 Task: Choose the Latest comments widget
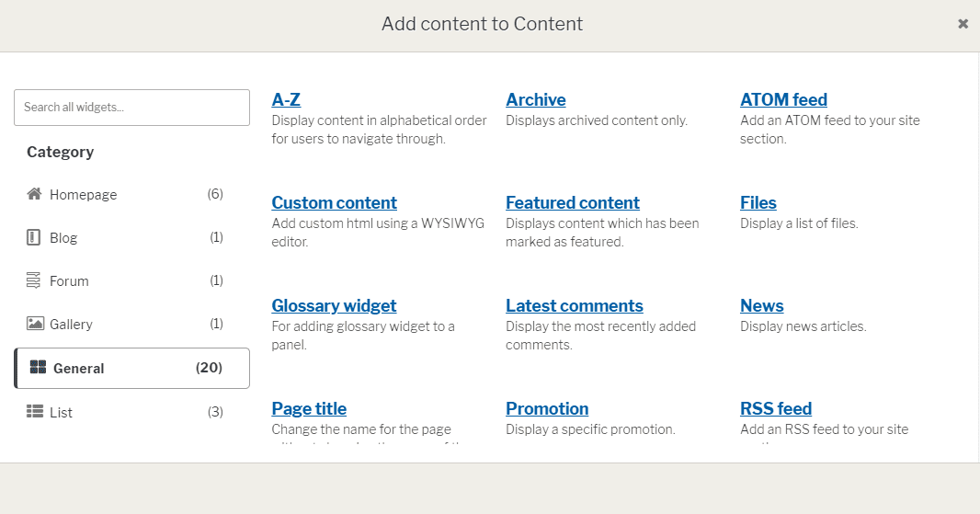[575, 306]
